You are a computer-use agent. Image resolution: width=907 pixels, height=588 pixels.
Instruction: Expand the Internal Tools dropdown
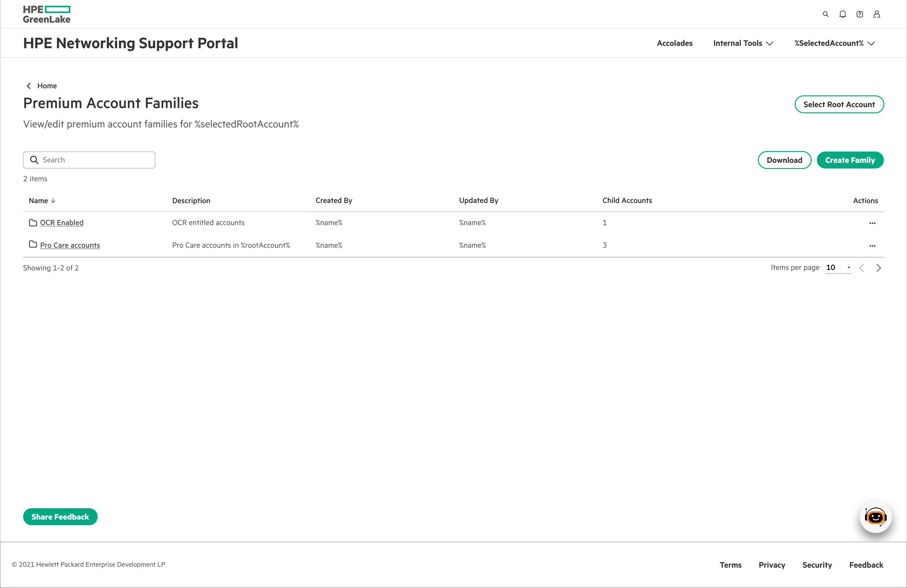pyautogui.click(x=743, y=43)
